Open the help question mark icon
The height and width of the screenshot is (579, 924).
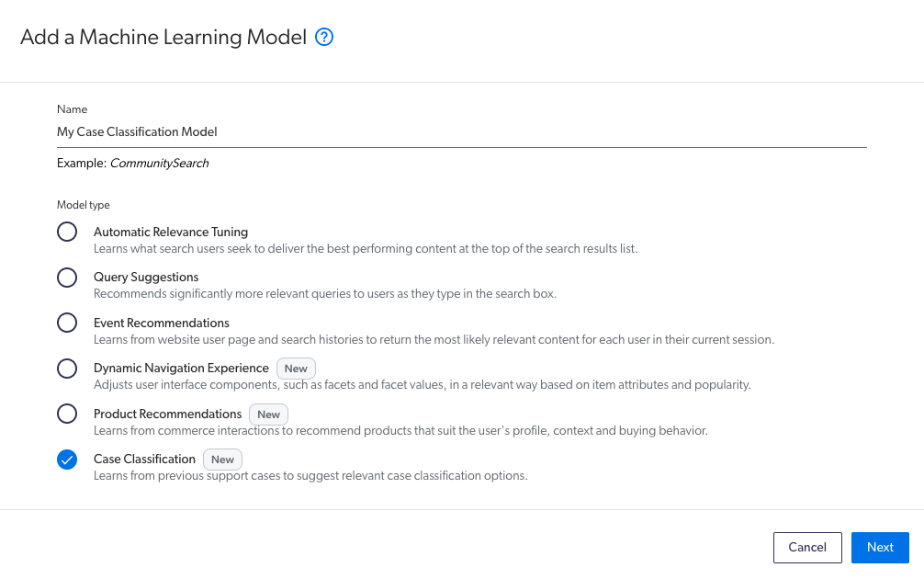pos(324,37)
